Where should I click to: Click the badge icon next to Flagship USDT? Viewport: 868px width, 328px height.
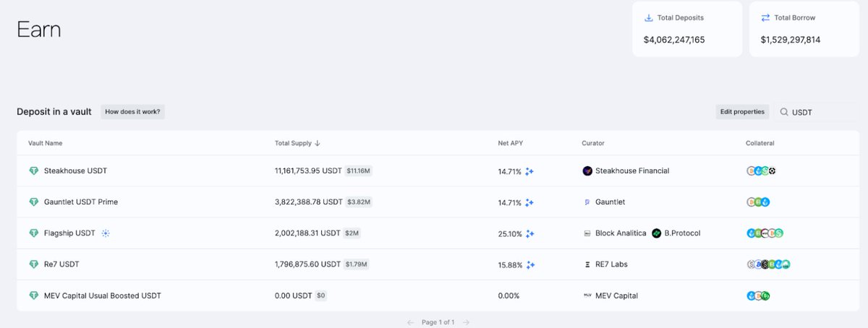coord(106,233)
